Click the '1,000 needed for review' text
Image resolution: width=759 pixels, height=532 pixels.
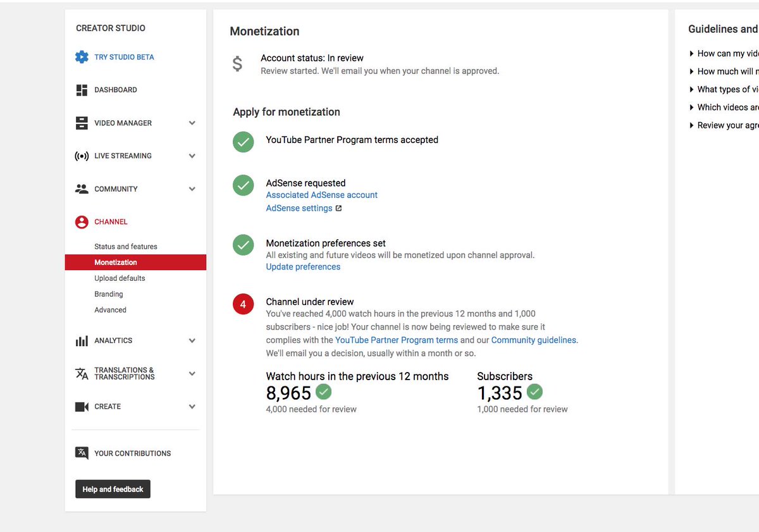click(522, 409)
